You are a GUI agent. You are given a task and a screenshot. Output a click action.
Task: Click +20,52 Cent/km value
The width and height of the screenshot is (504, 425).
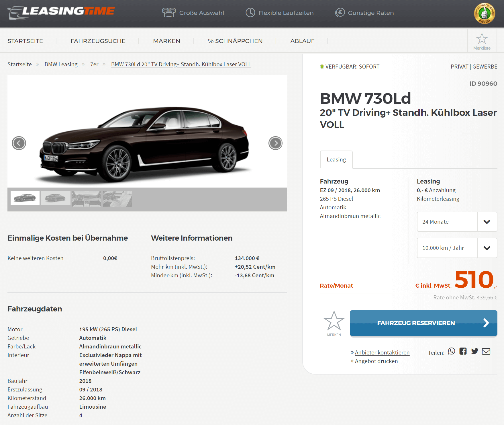pyautogui.click(x=255, y=267)
